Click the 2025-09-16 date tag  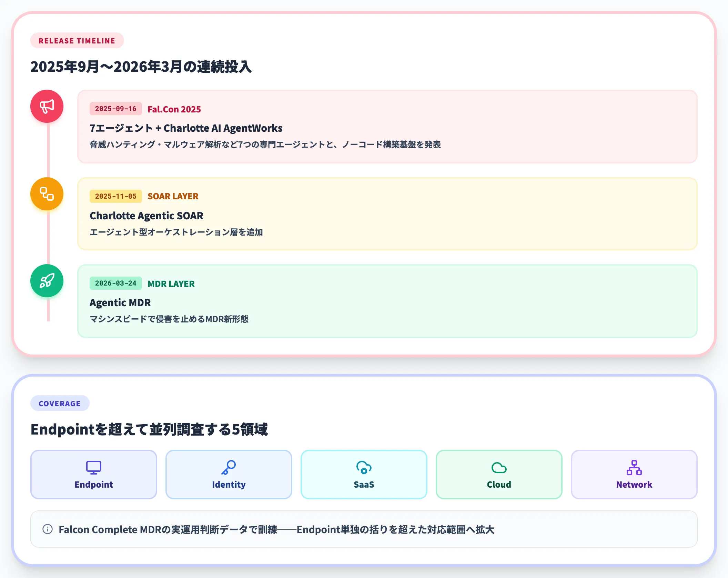[x=116, y=109]
